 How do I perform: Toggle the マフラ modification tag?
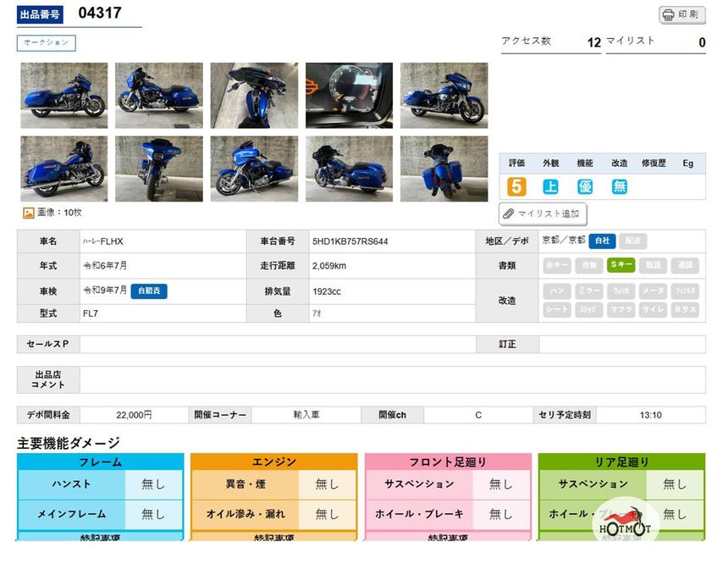(x=620, y=310)
